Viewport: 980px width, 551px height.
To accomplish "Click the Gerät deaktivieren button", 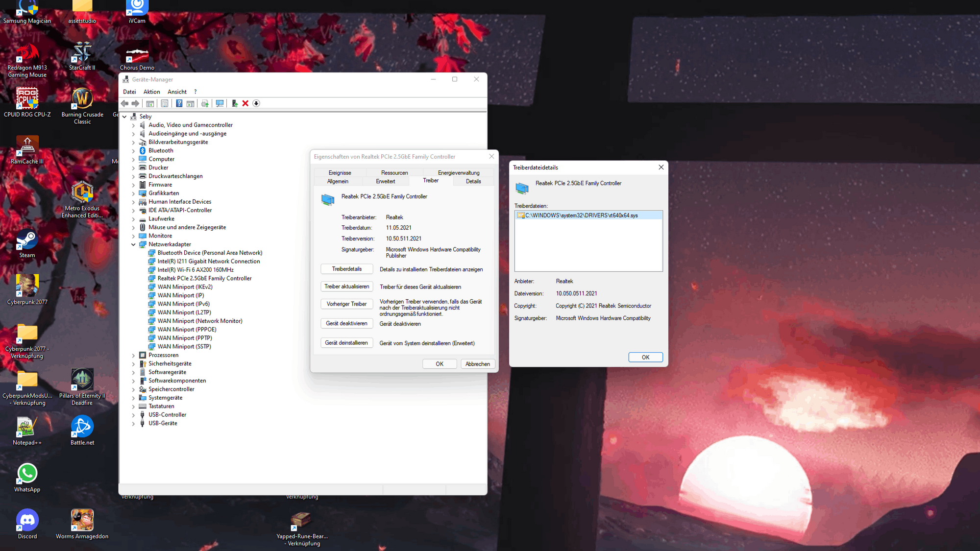I will [x=346, y=323].
